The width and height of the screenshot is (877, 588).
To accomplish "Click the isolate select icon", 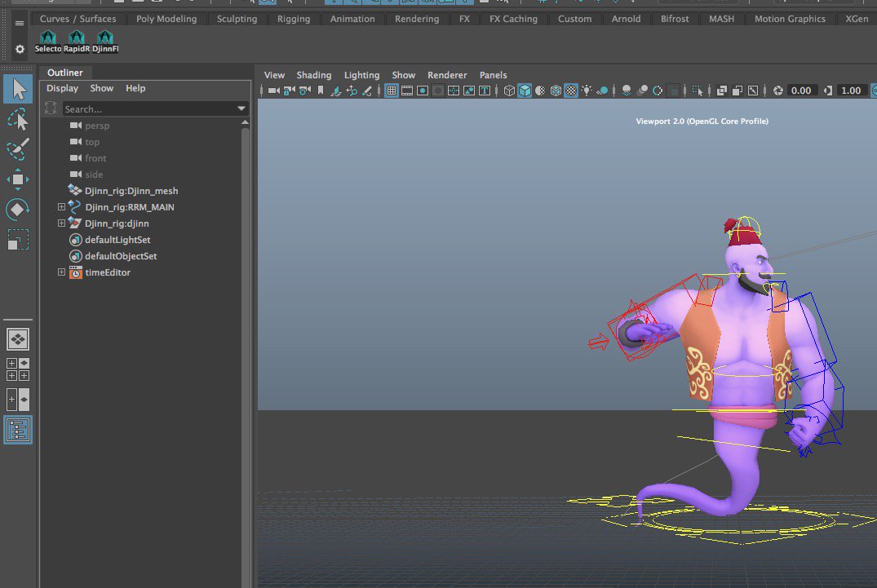I will pyautogui.click(x=698, y=91).
